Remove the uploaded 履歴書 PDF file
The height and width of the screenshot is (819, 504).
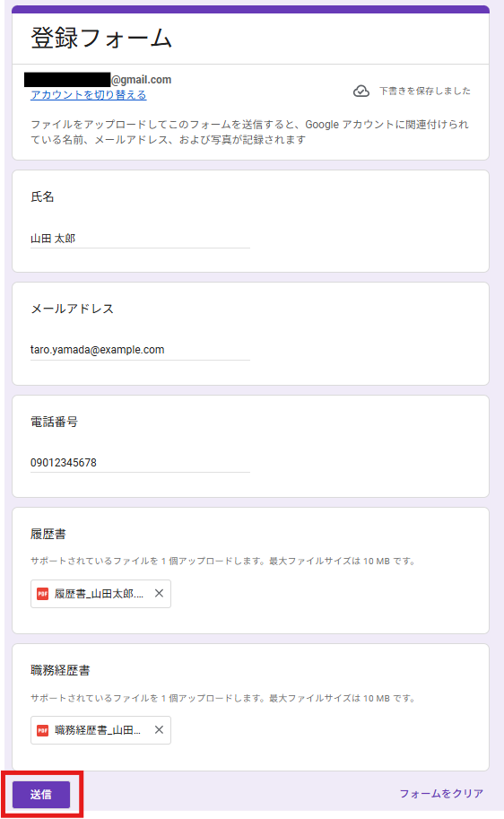tap(160, 593)
